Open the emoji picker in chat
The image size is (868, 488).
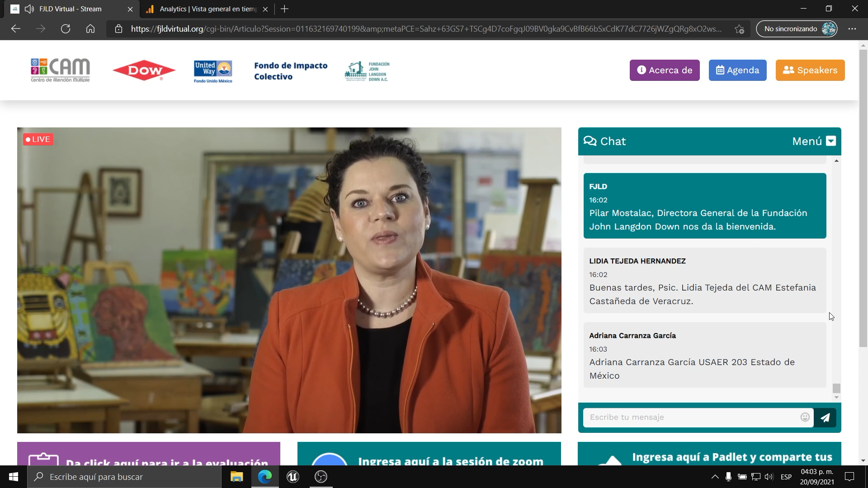(x=805, y=418)
